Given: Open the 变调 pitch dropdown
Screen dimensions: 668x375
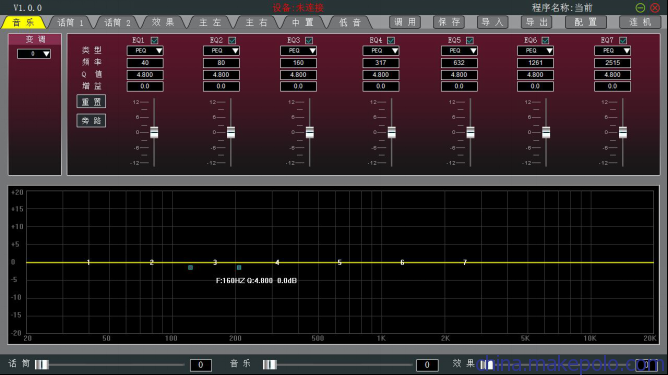Looking at the screenshot, I should click(34, 54).
